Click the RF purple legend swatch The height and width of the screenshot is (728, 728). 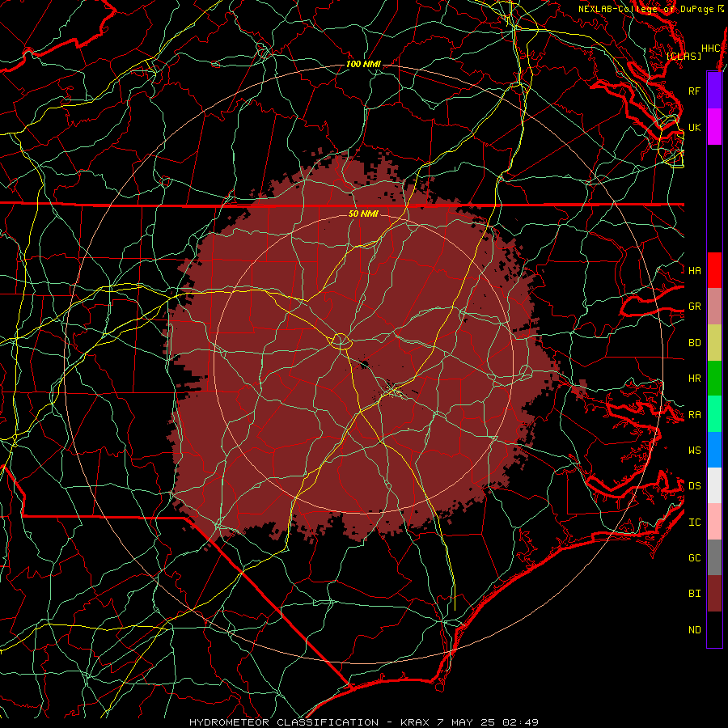(x=714, y=91)
